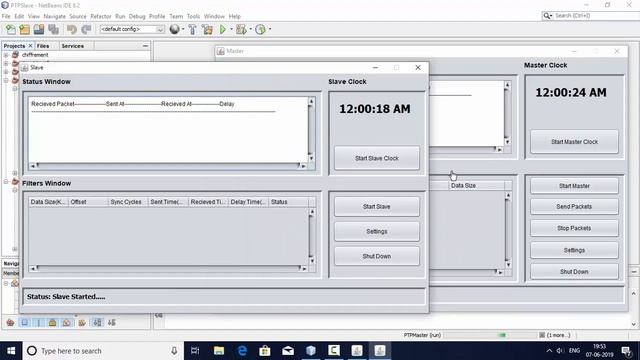This screenshot has height=360, width=640.
Task: Toggle Sort by Source in Navigator
Action: [x=111, y=322]
